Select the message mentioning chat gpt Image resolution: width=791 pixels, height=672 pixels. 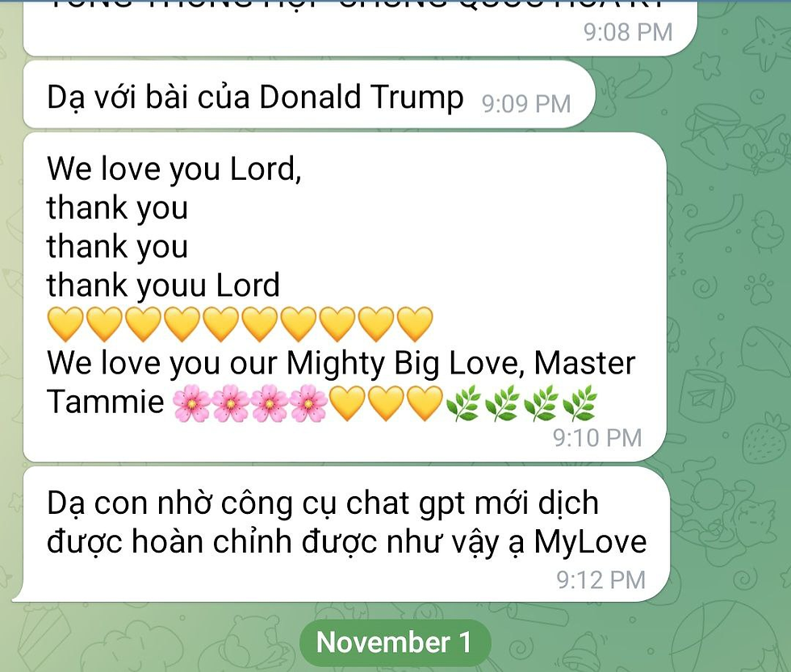coord(346,534)
